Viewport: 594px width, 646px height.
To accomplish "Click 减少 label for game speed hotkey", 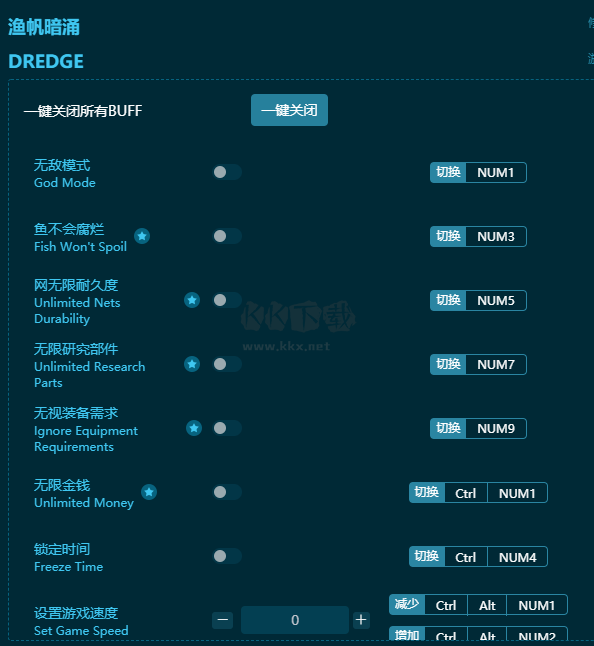I will tap(407, 604).
